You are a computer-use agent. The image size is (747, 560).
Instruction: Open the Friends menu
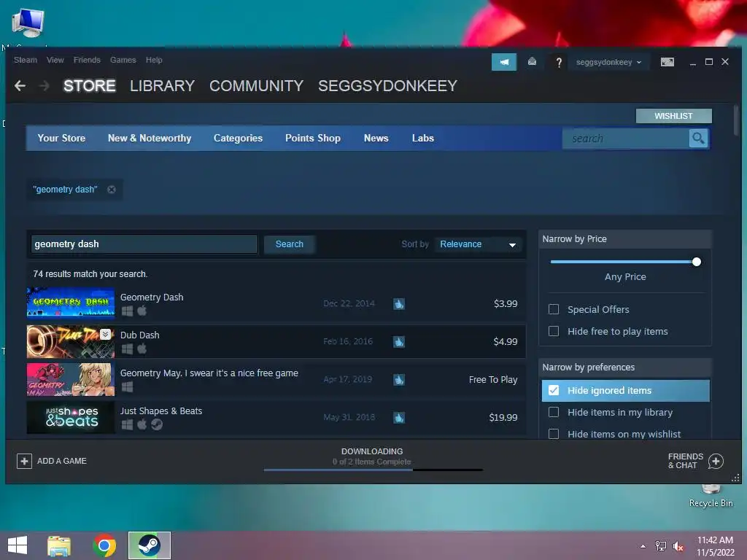[x=87, y=60]
